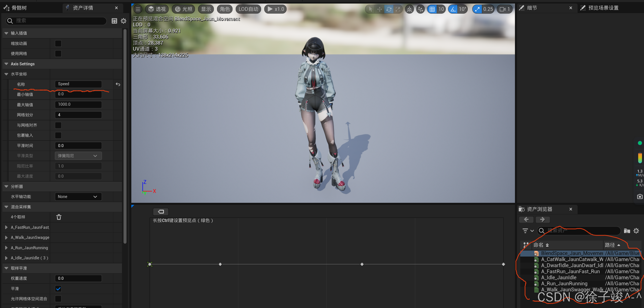Enable the 缩放动画 checkbox

pyautogui.click(x=58, y=43)
